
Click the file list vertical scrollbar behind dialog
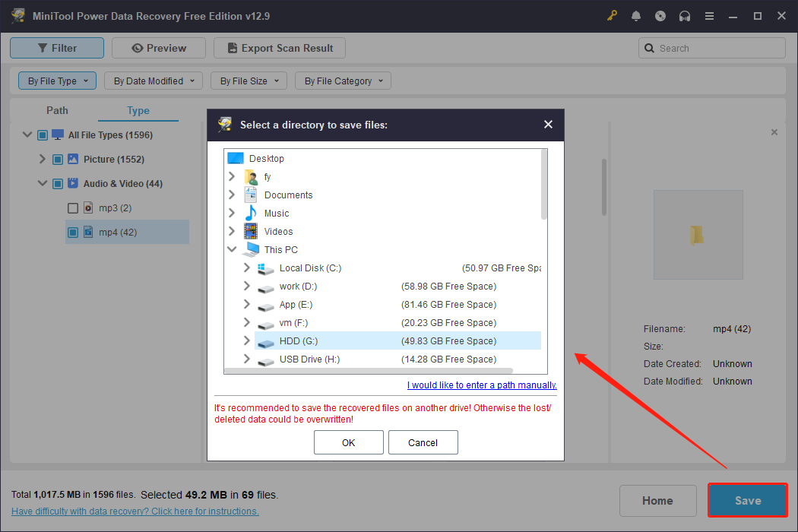[603, 187]
